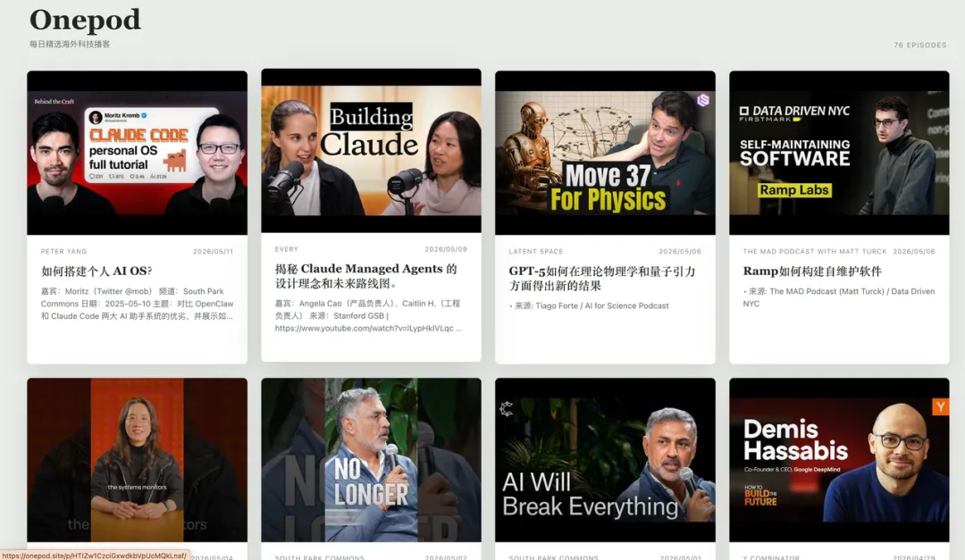
Task: Click THE MAD PODCAST WITH MATT TURCK label
Action: (815, 252)
